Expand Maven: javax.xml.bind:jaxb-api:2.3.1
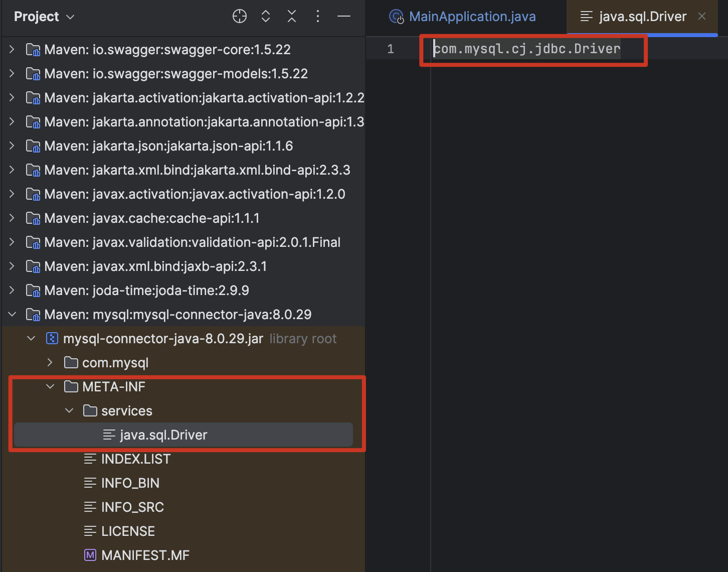This screenshot has width=728, height=572. pyautogui.click(x=12, y=266)
